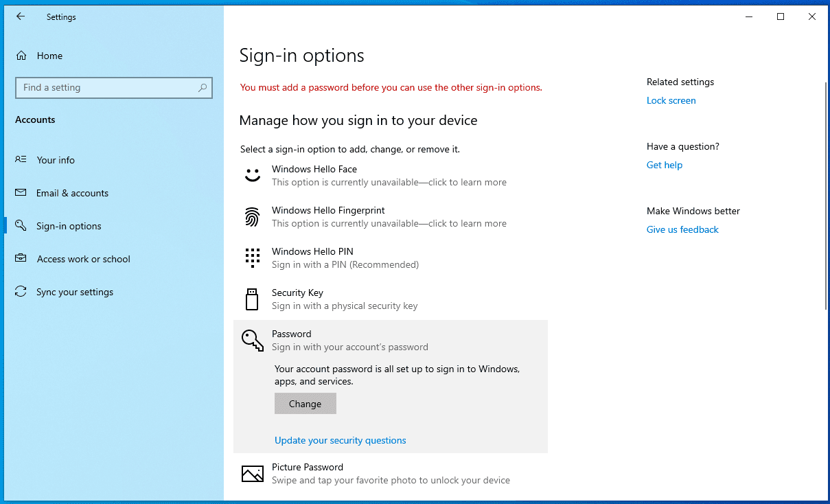
Task: Expand the Picture Password option
Action: (391, 474)
